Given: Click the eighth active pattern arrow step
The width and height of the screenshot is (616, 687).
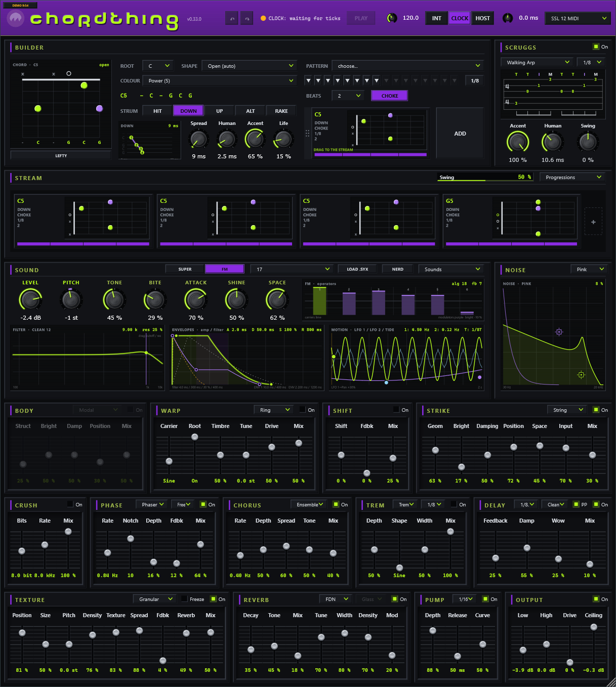Looking at the screenshot, I should [377, 80].
